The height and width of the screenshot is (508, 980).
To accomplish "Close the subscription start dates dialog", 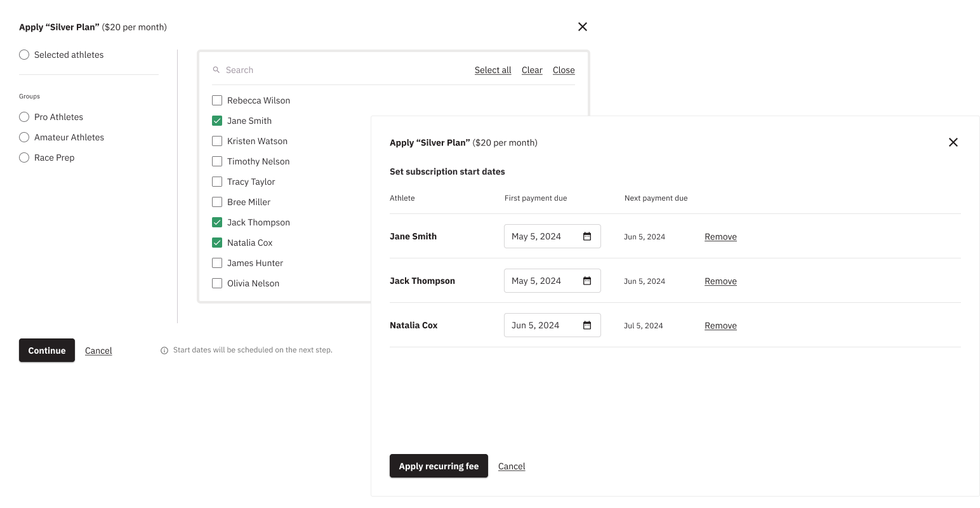I will click(953, 142).
